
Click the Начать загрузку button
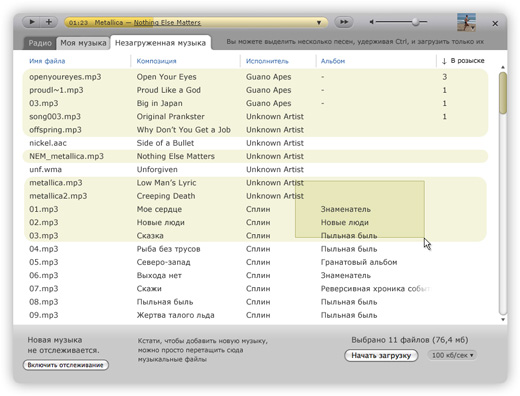tap(381, 355)
